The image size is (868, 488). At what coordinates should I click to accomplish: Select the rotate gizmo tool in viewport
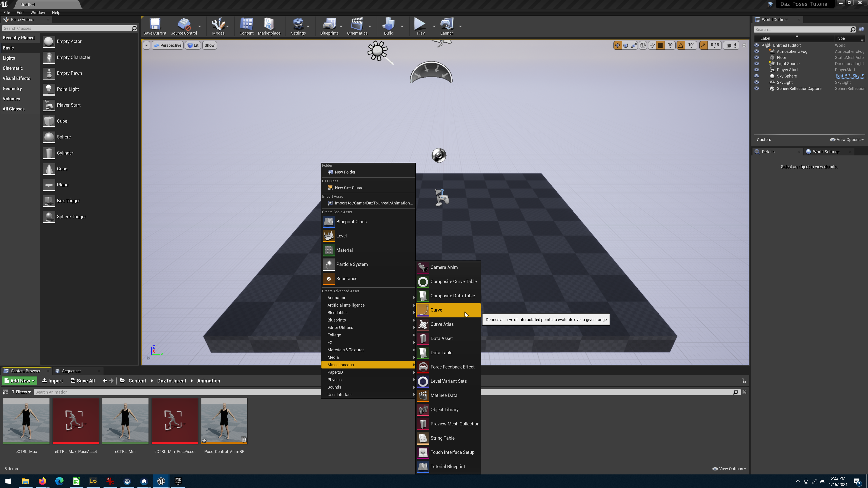(626, 45)
